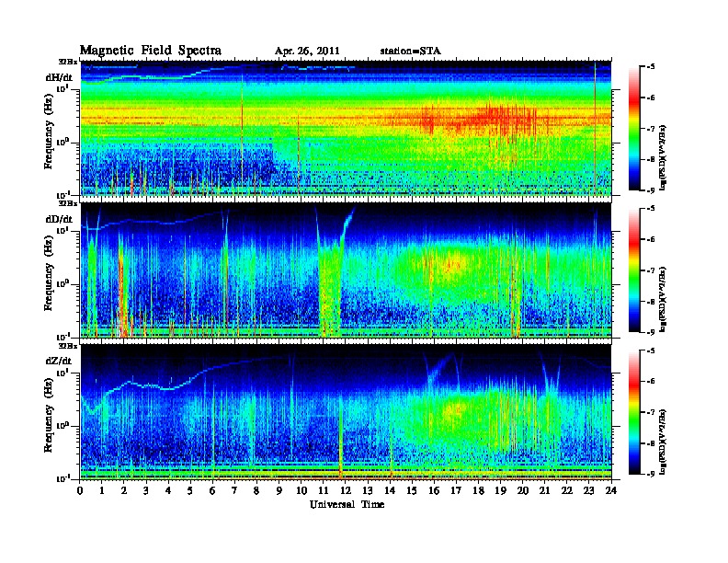Click hour 2 tick label on time axis

[124, 490]
